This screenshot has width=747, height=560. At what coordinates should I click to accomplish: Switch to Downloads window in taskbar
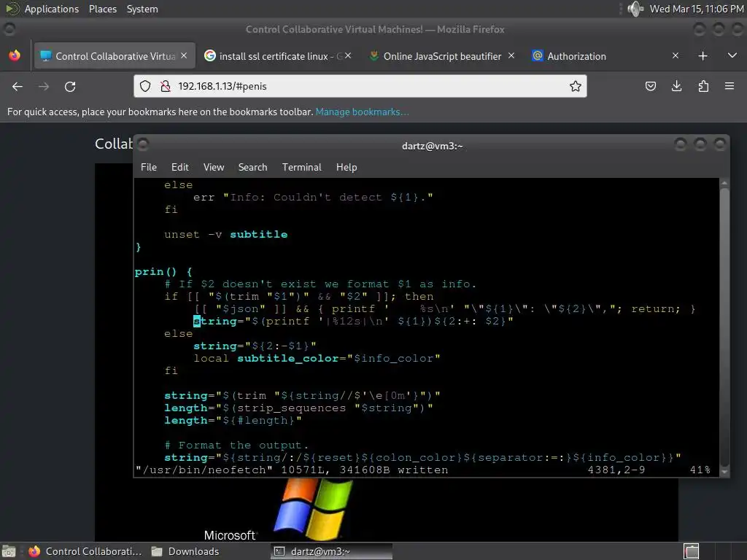click(185, 551)
